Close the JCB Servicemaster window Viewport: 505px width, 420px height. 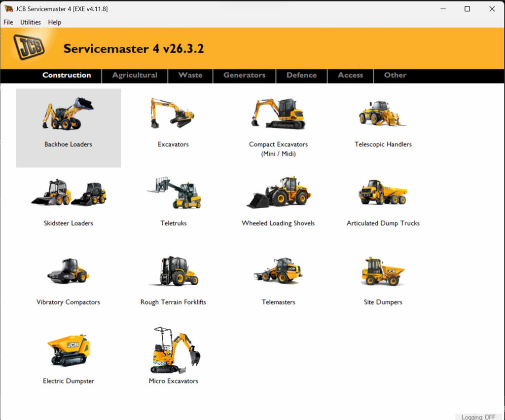pyautogui.click(x=492, y=9)
